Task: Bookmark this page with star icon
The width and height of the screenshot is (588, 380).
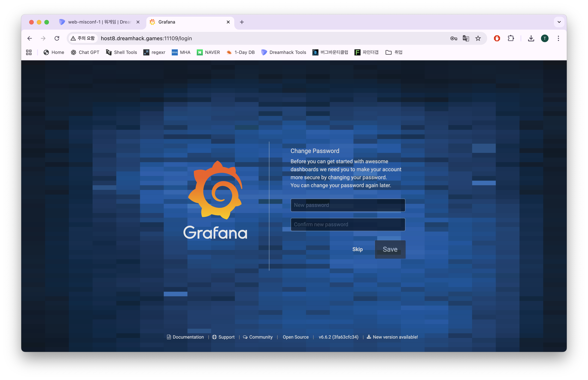Action: click(x=478, y=38)
